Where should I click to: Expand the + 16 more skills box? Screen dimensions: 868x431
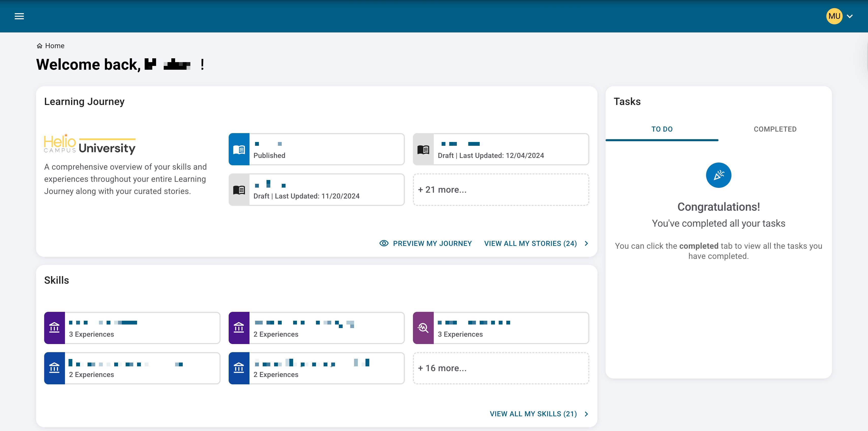[x=501, y=368]
